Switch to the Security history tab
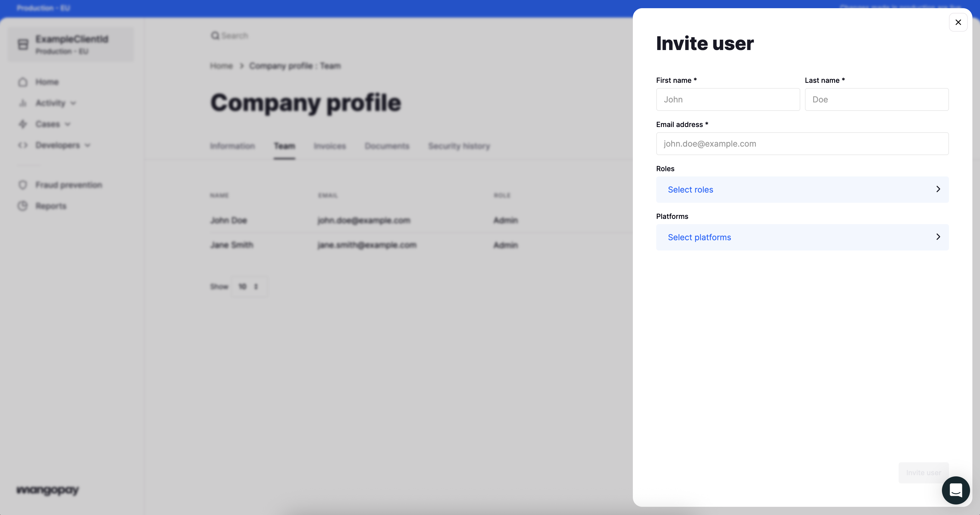 click(459, 146)
